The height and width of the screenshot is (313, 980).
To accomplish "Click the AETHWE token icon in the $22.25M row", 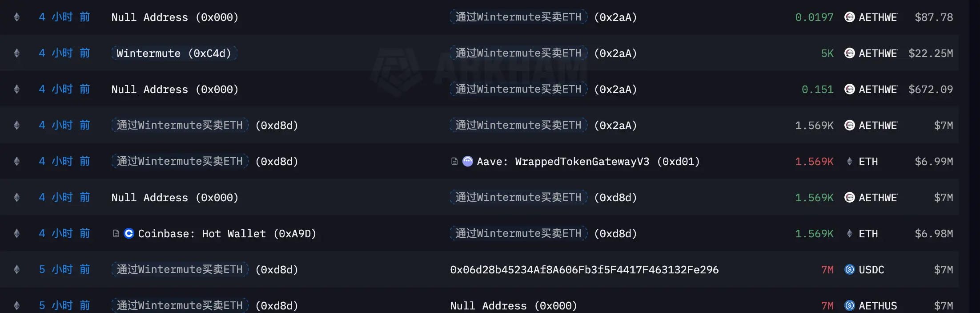I will click(x=849, y=53).
